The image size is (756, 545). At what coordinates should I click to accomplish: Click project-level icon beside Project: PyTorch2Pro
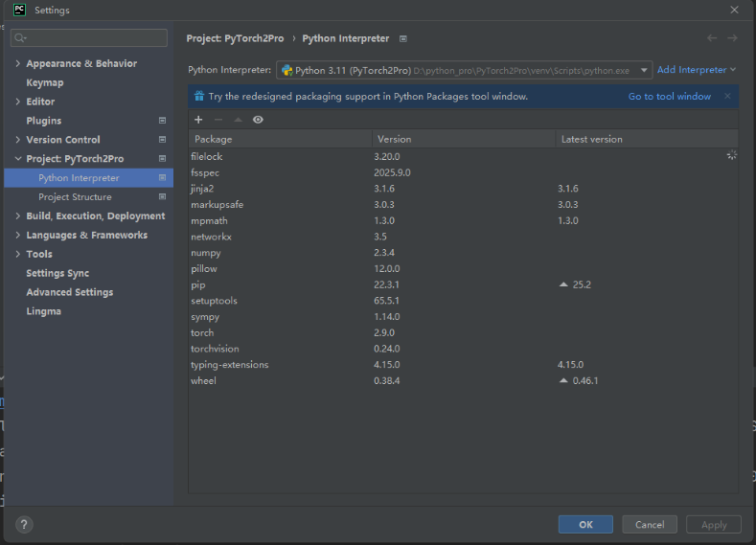(x=163, y=159)
